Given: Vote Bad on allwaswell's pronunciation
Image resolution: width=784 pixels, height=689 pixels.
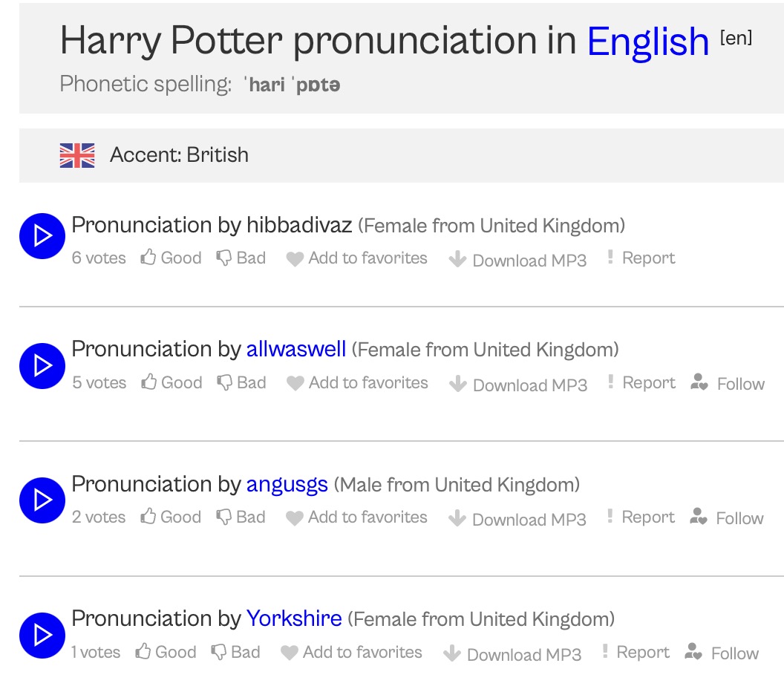Looking at the screenshot, I should pyautogui.click(x=241, y=383).
